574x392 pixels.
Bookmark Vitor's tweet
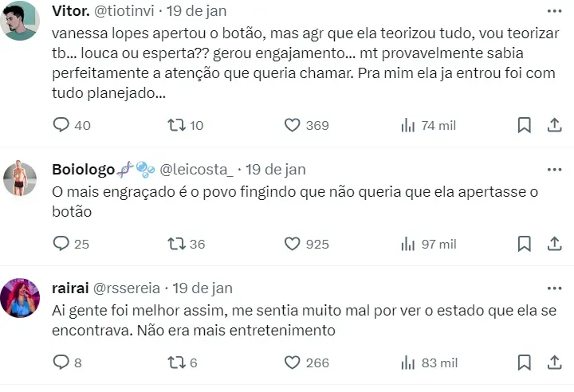[x=524, y=125]
